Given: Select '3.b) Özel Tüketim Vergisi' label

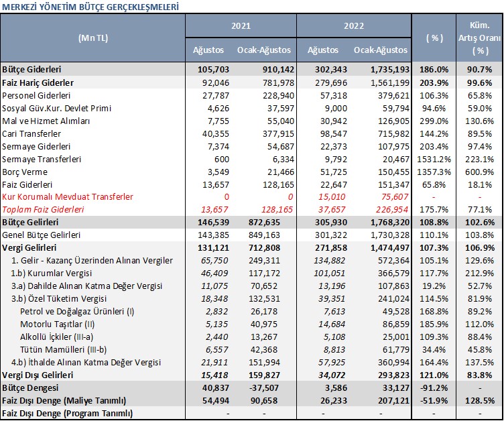Looking at the screenshot, I should pyautogui.click(x=59, y=299).
